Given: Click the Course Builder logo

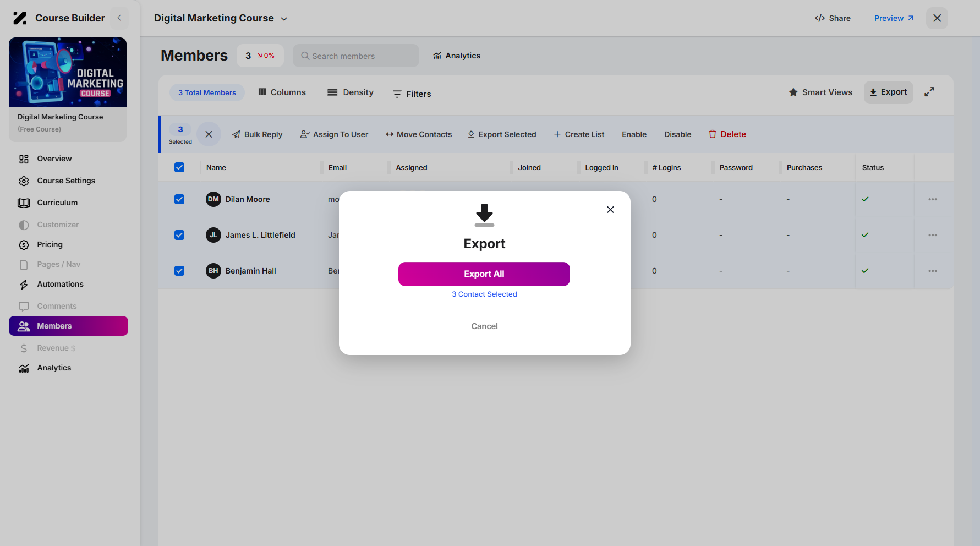Looking at the screenshot, I should [20, 18].
